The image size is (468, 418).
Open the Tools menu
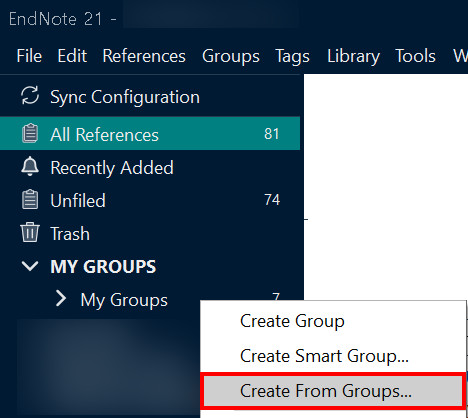[x=415, y=56]
